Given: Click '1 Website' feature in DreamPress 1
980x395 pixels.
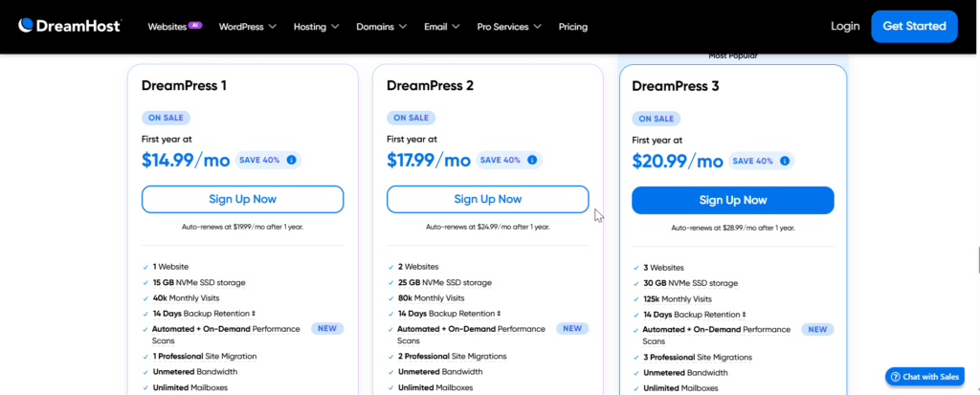Looking at the screenshot, I should (170, 266).
